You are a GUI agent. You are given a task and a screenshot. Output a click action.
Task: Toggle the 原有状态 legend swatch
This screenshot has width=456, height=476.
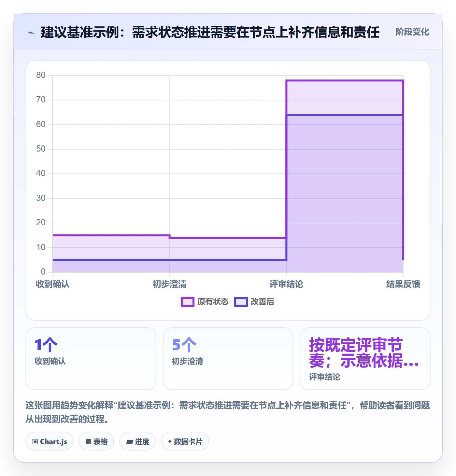[x=187, y=302]
